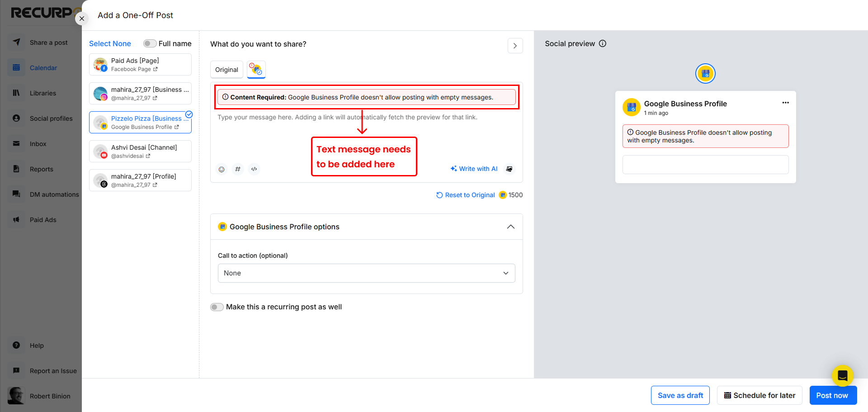Open @ashvidesai external link icon
Screen dimensions: 868x412
148,156
